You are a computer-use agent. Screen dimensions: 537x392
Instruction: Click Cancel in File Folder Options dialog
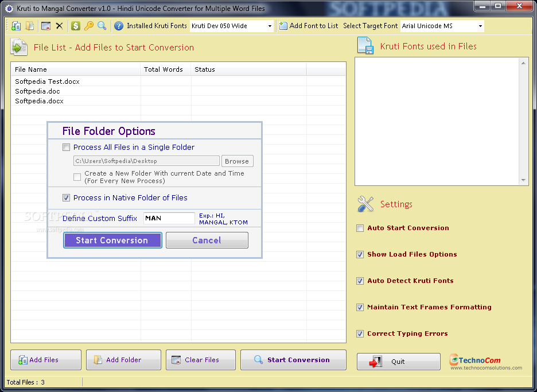coord(207,240)
